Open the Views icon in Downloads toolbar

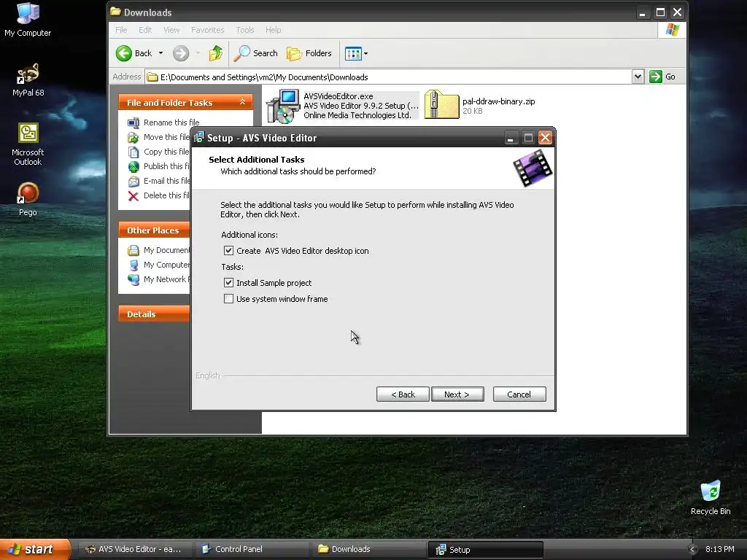coord(353,53)
